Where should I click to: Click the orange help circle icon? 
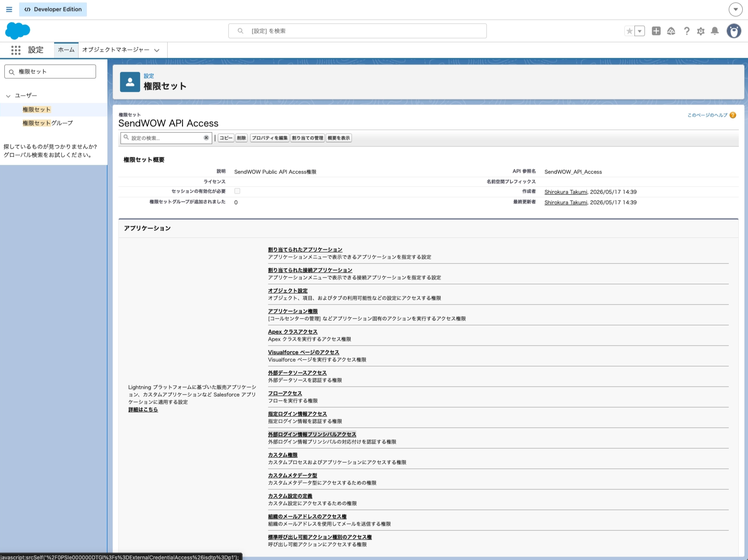click(x=733, y=115)
